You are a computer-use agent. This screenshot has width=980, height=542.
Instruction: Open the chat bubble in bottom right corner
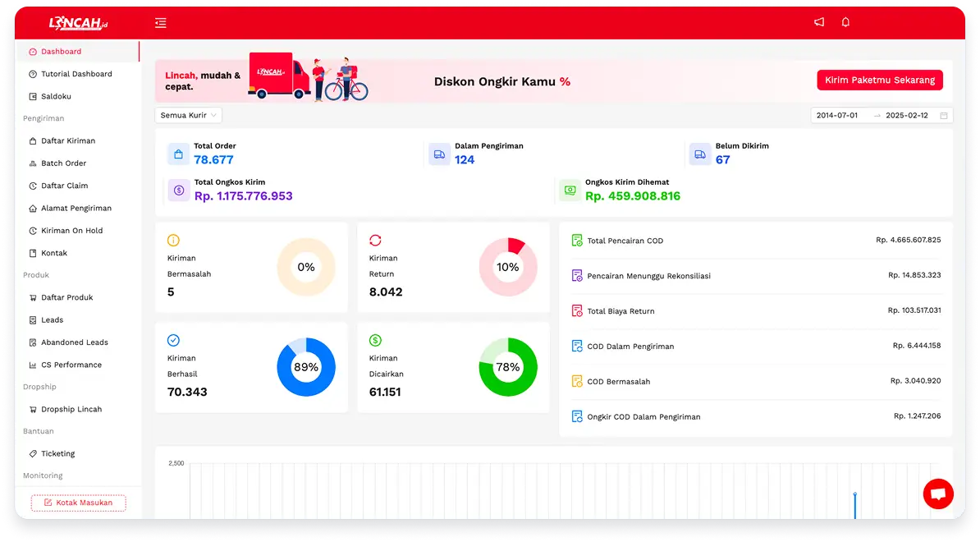(938, 494)
